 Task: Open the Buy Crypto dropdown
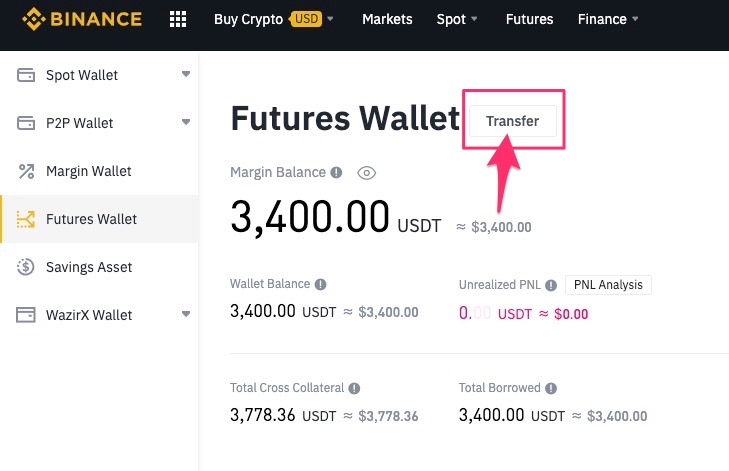[273, 19]
